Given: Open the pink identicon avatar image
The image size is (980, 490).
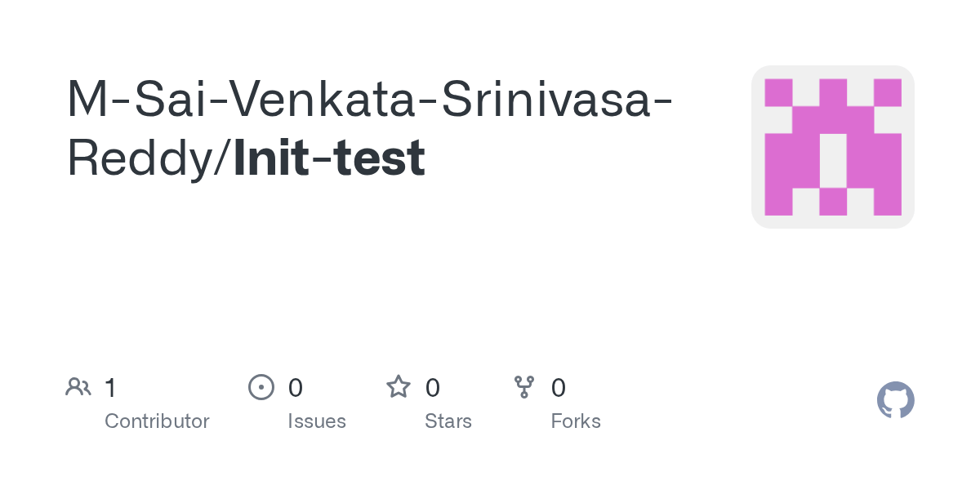Looking at the screenshot, I should pyautogui.click(x=833, y=147).
